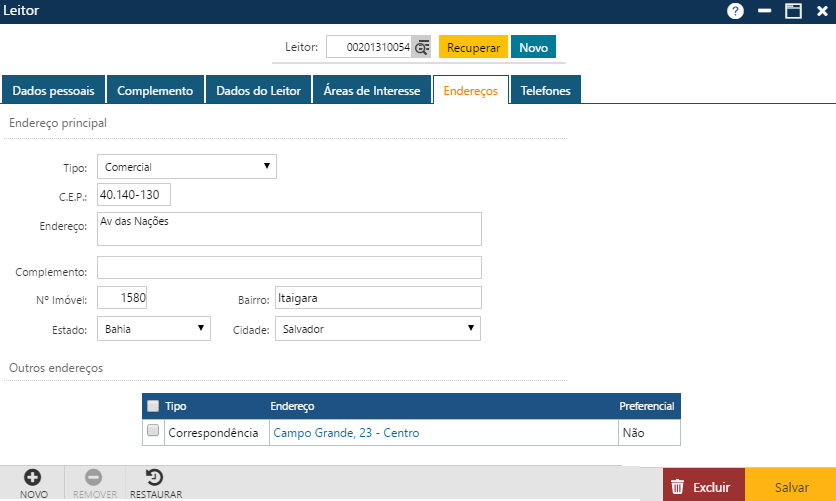
Task: Focus the C.E.P. text field
Action: click(134, 194)
